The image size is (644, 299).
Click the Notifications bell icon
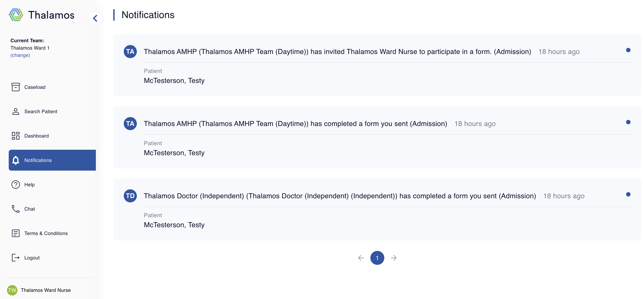point(15,160)
